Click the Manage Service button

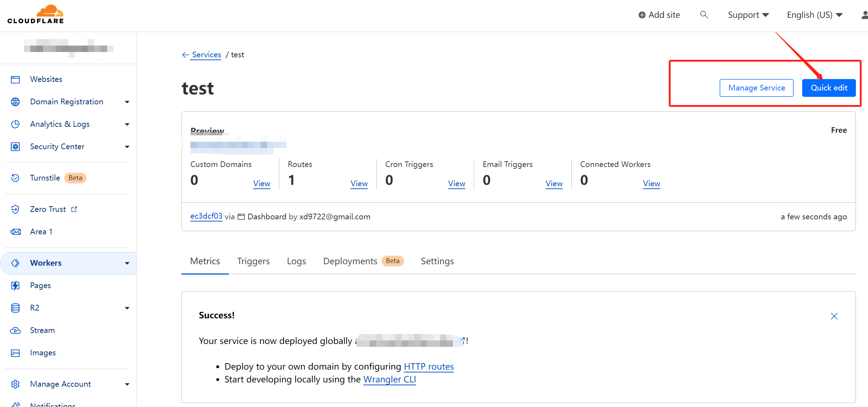(x=757, y=88)
